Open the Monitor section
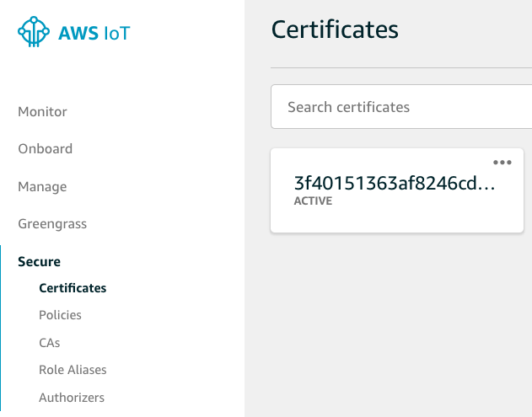Image resolution: width=532 pixels, height=417 pixels. coord(42,111)
